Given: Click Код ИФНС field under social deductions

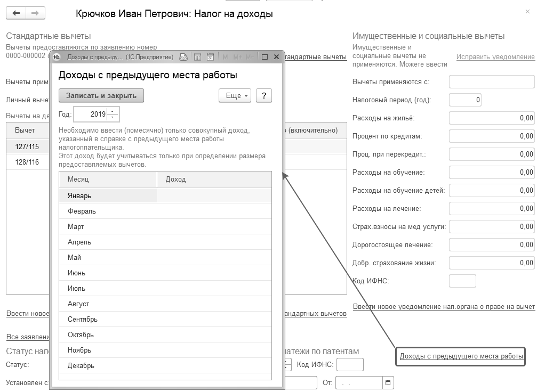Looking at the screenshot, I should pyautogui.click(x=463, y=281).
